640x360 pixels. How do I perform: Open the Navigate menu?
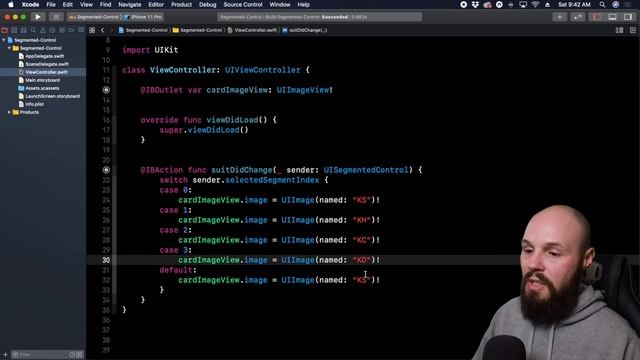(x=129, y=4)
